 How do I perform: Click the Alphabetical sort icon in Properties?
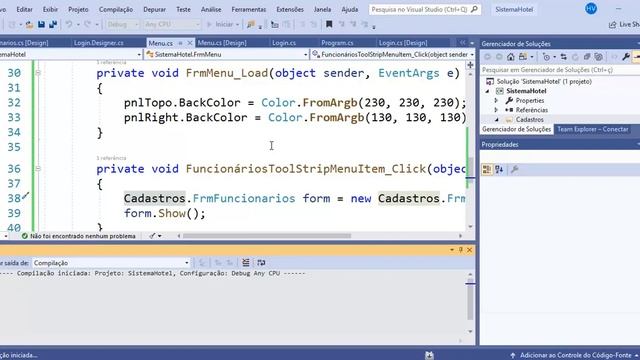499,169
